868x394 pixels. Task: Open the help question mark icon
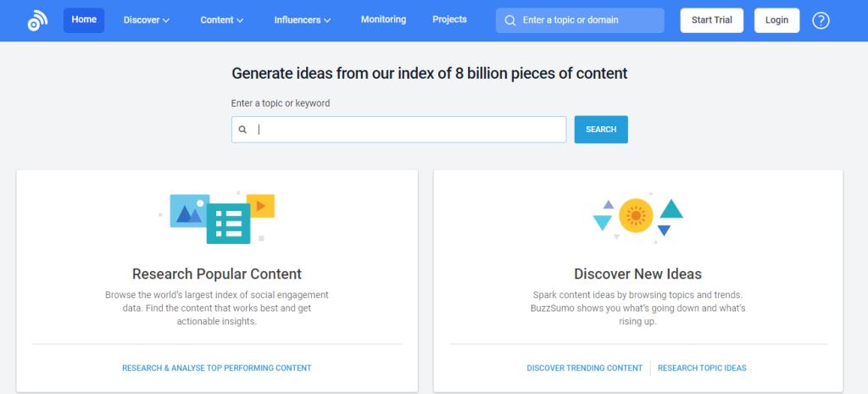[821, 20]
